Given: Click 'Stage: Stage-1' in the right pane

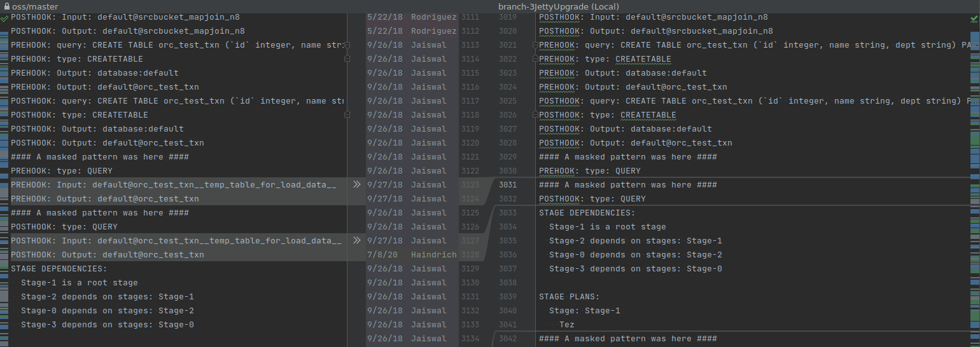Looking at the screenshot, I should click(585, 311).
